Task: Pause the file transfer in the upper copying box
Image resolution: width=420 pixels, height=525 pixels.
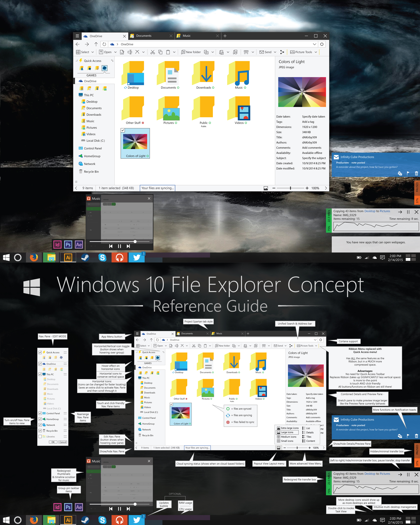Action: pyautogui.click(x=408, y=212)
